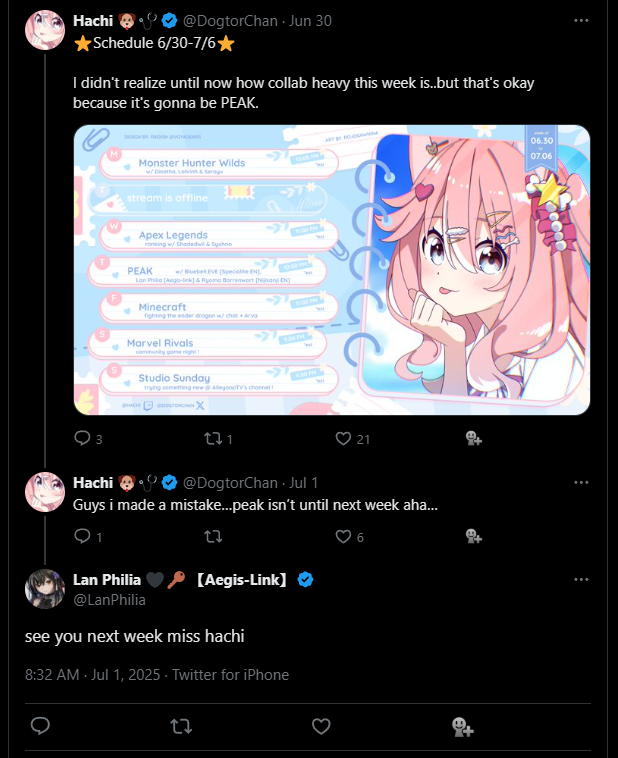Like Lan Philia's tweet
This screenshot has width=618, height=758.
coord(321,726)
